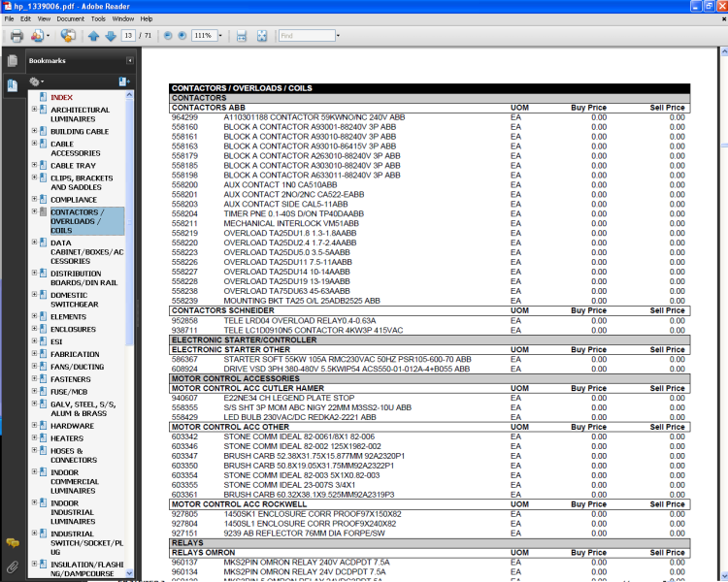Expand CABLE TRAY bookmark node
Screen dimensions: 728x582
click(x=34, y=165)
